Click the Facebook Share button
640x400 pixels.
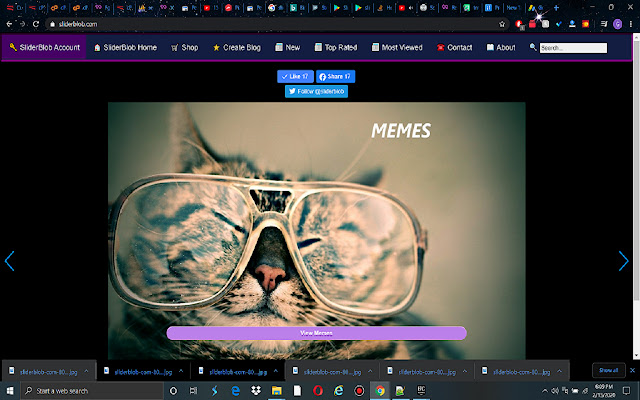(335, 76)
